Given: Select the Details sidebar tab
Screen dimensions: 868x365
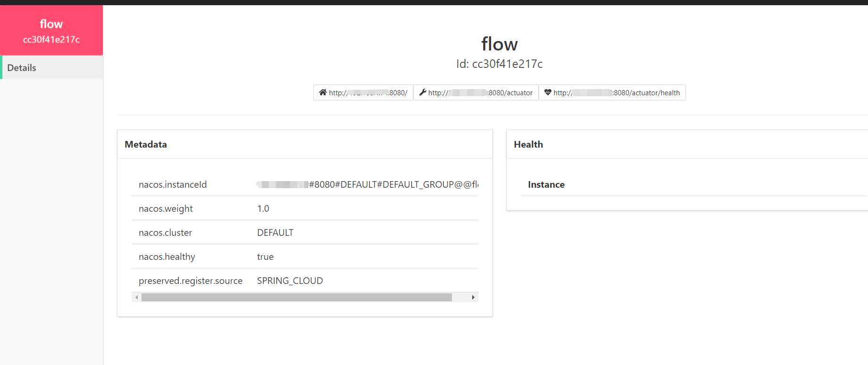Looking at the screenshot, I should click(51, 67).
